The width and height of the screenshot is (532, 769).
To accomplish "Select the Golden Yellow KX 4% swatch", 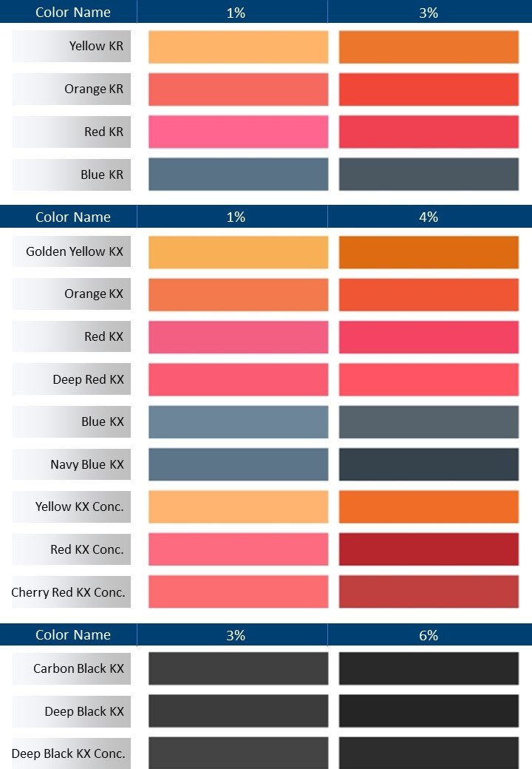I will [x=429, y=252].
